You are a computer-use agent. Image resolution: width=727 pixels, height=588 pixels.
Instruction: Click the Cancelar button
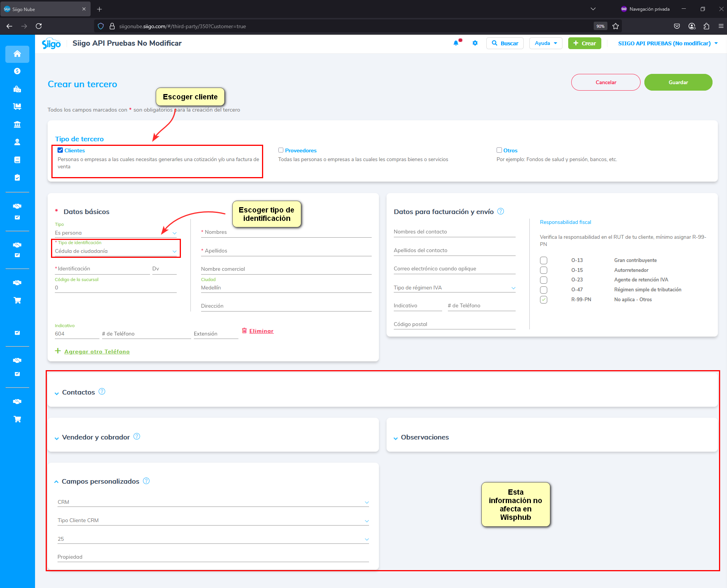(606, 82)
